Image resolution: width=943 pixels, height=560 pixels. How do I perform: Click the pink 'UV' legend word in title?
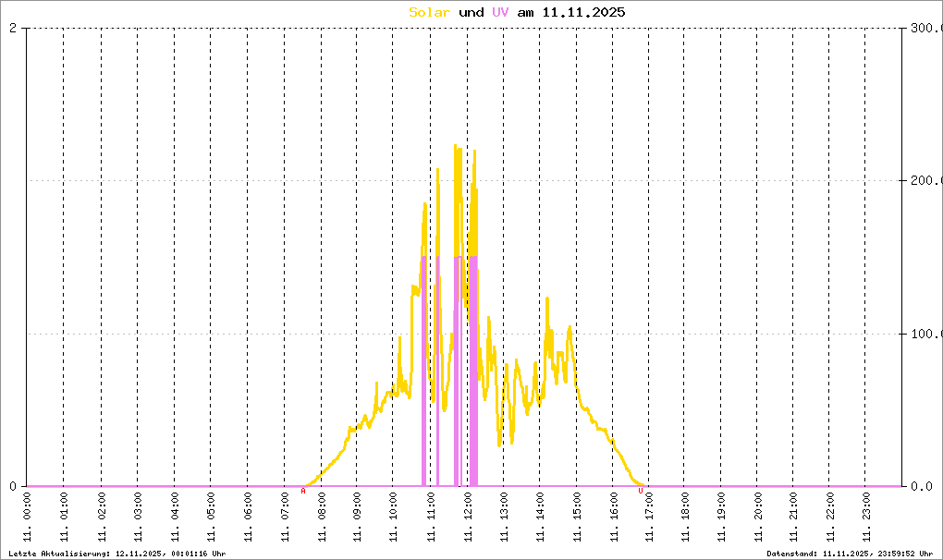(x=500, y=13)
